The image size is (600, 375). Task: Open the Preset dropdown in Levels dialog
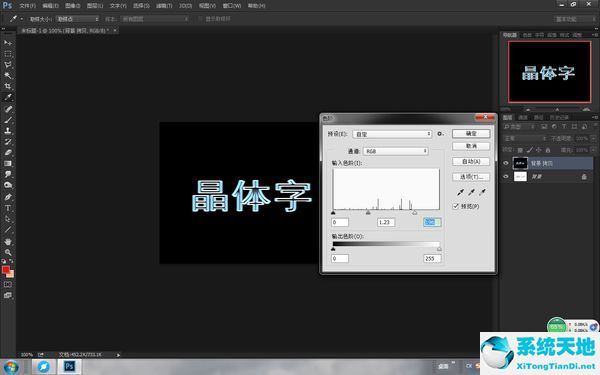point(392,134)
